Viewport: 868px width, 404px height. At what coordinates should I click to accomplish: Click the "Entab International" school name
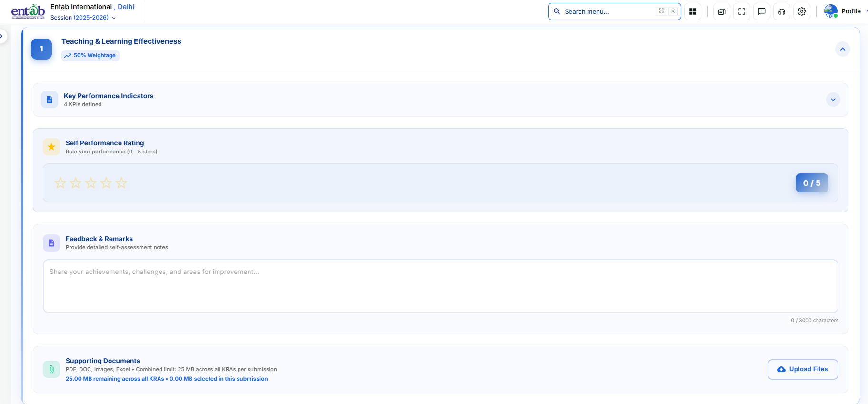click(x=81, y=7)
